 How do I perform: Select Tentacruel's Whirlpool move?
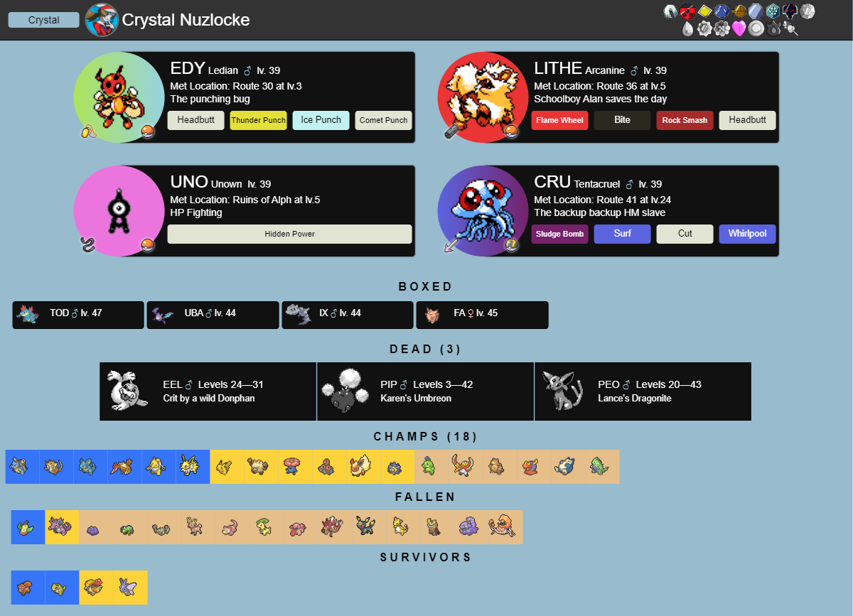pyautogui.click(x=748, y=234)
